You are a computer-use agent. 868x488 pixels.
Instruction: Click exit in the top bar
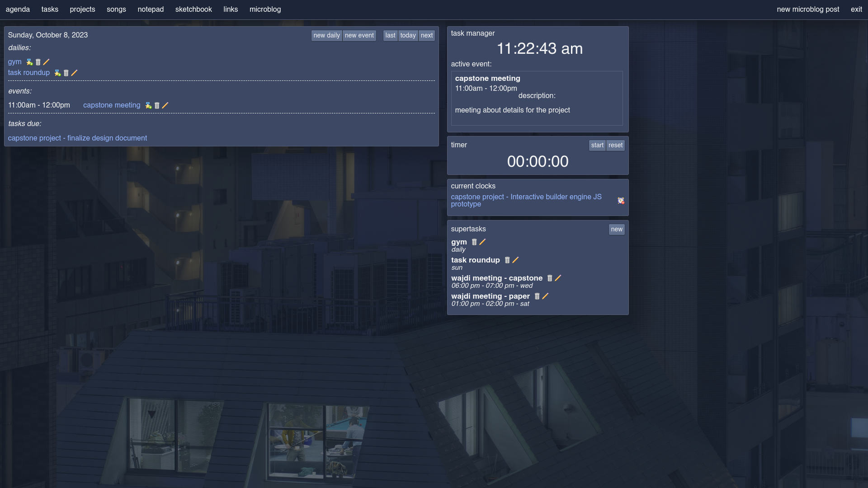tap(856, 9)
